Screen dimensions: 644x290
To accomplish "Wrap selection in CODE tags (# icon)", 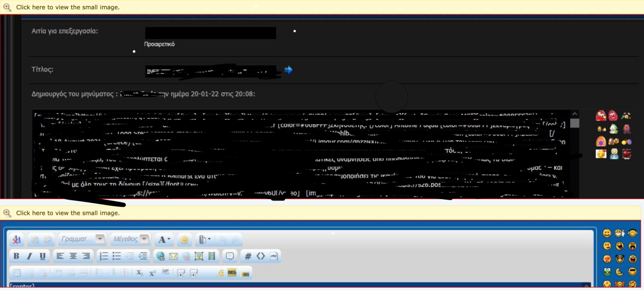I will pyautogui.click(x=248, y=256).
